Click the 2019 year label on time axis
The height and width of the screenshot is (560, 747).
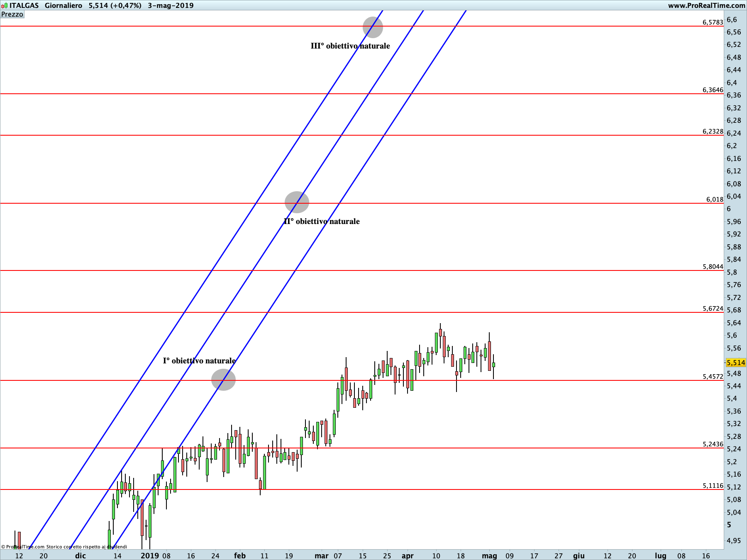pyautogui.click(x=150, y=556)
